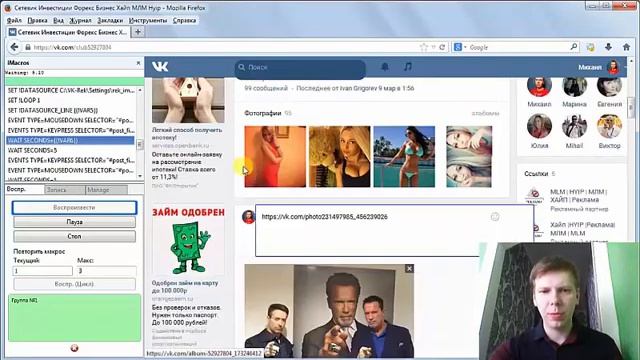Open the first photo thumbnail in Фотографии
Image resolution: width=640 pixels, height=360 pixels.
(x=275, y=156)
